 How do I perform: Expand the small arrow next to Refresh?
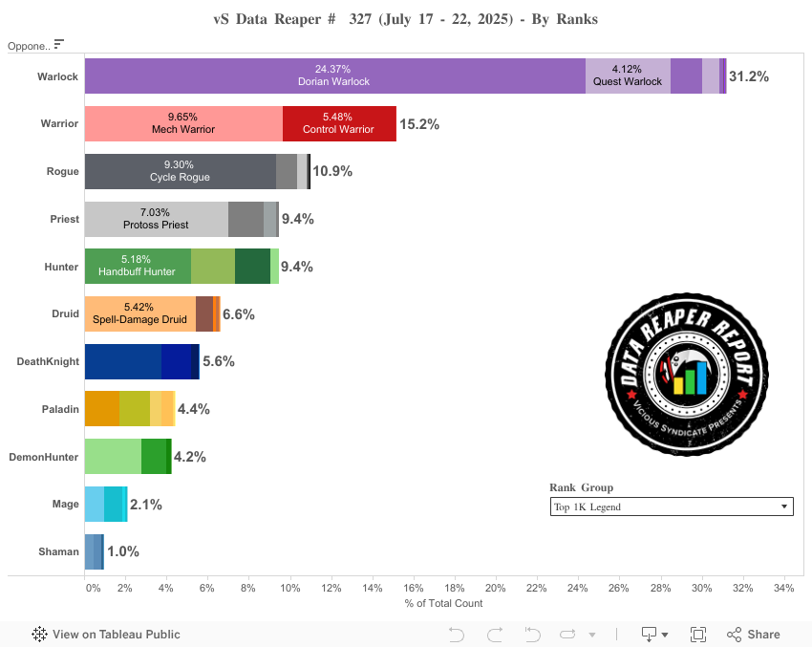point(592,635)
